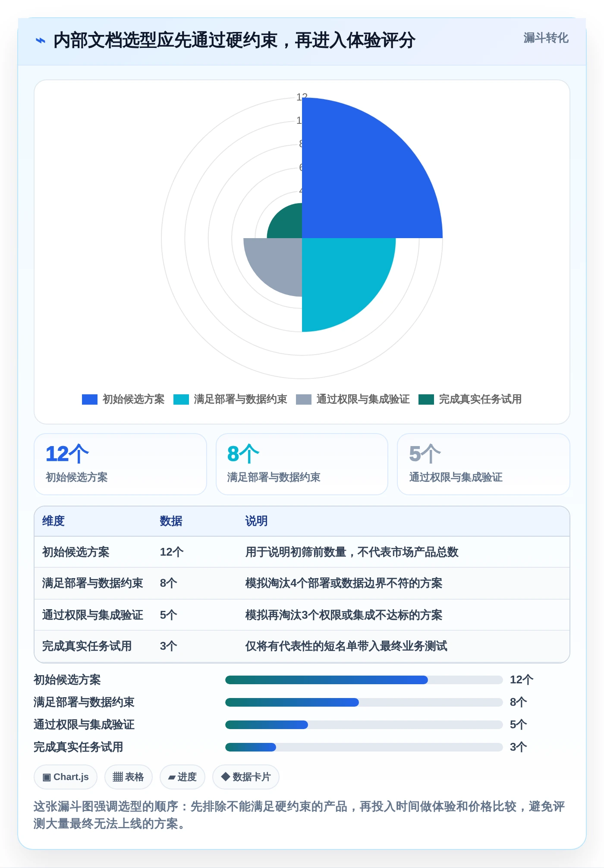Click the lightning icon beside the title

(x=40, y=41)
